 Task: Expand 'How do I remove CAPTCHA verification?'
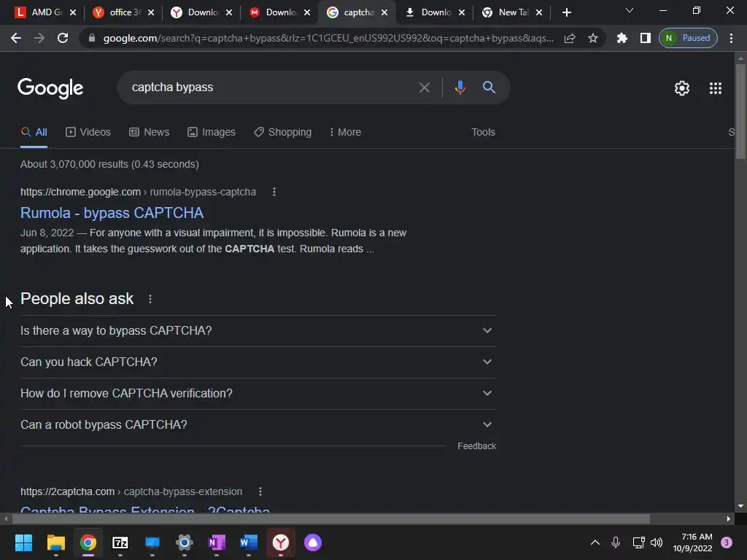258,394
